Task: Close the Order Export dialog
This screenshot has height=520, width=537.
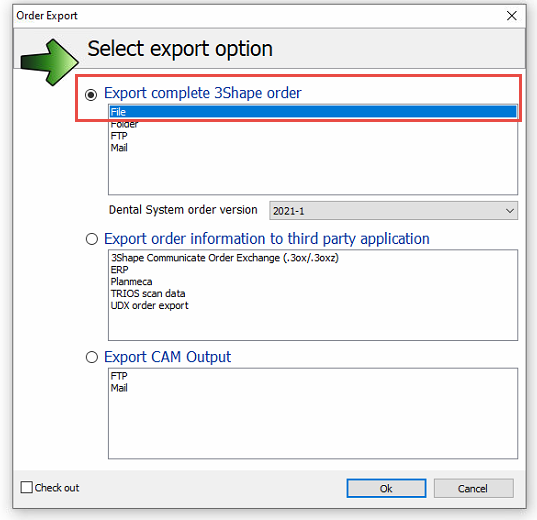Action: (x=512, y=15)
